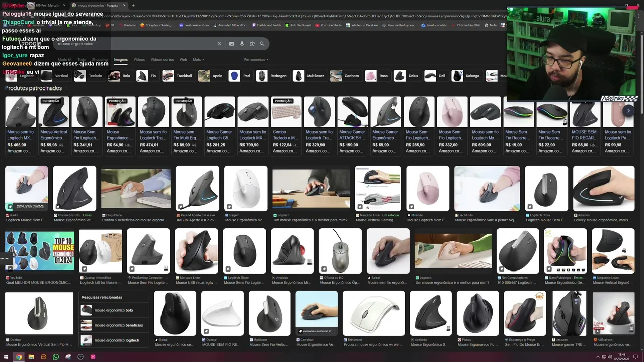Filter images by the Kalunga chip
644x362 pixels.
466,76
